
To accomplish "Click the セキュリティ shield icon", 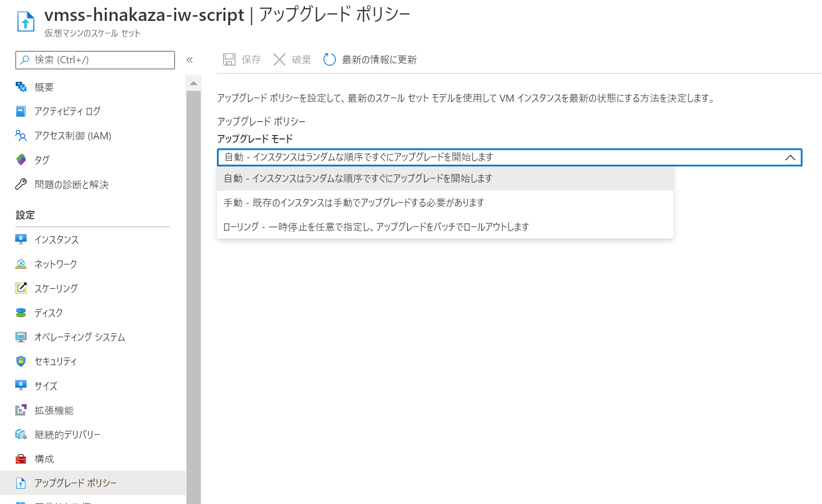I will tap(21, 361).
